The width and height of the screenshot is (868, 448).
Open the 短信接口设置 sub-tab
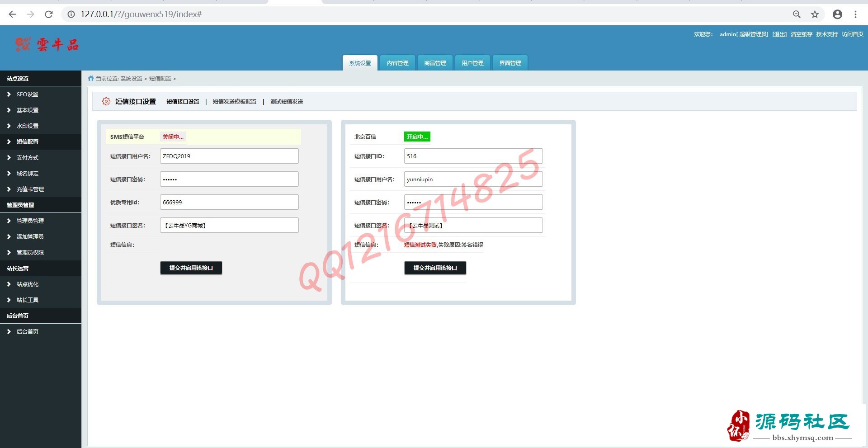(x=183, y=102)
